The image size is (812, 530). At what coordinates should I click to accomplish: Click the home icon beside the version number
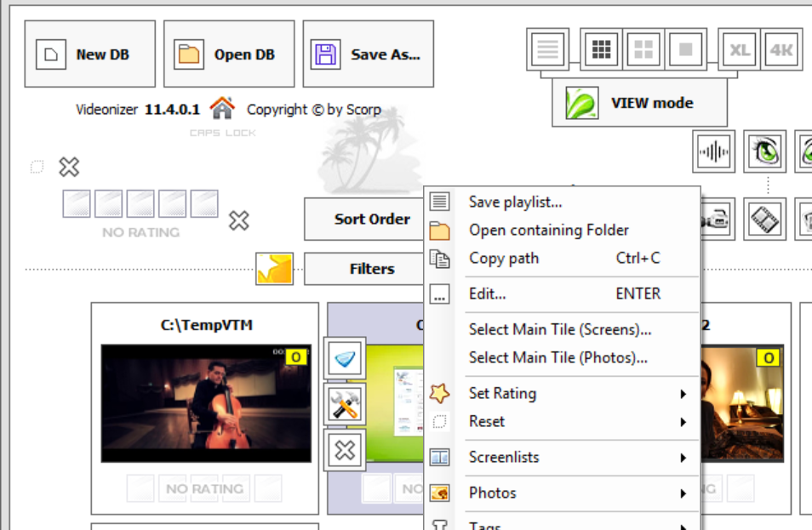[x=222, y=109]
